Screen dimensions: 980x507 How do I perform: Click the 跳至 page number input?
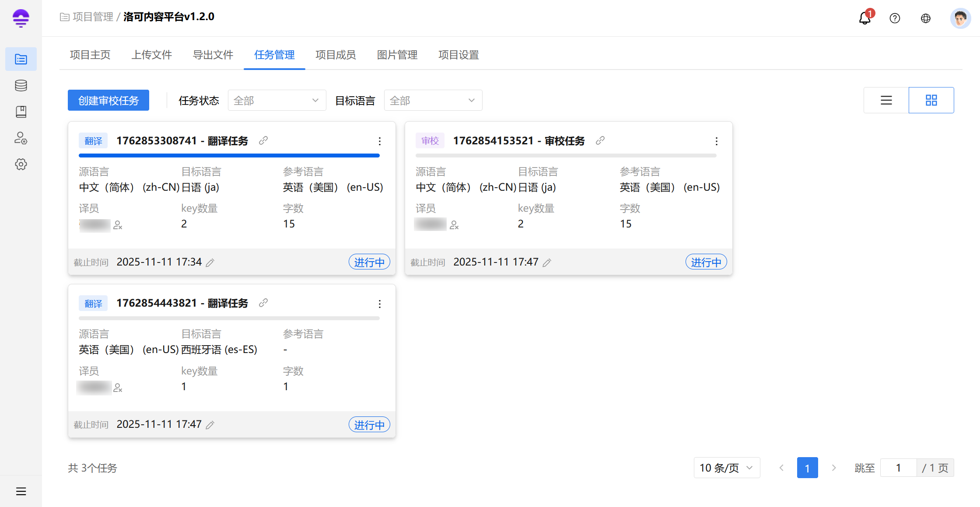coord(898,468)
